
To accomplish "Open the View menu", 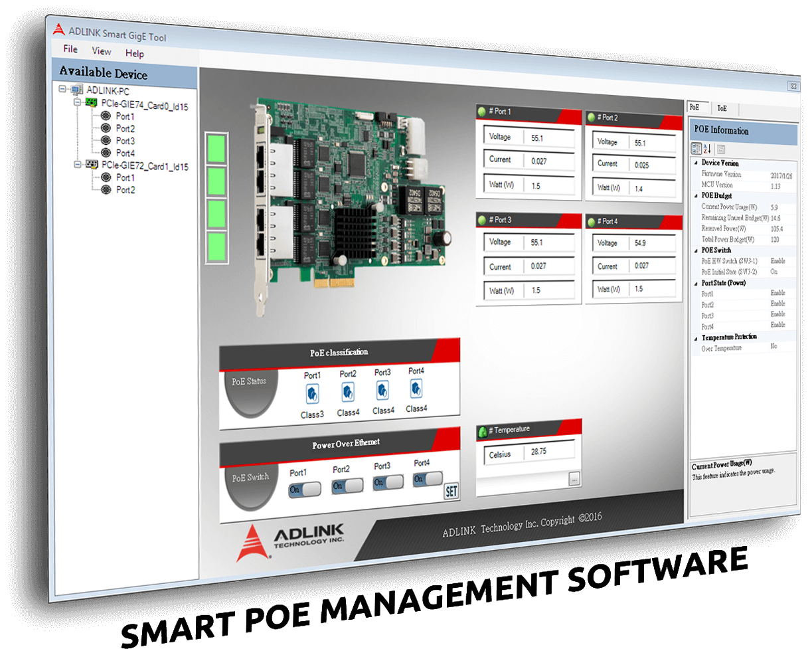I will pyautogui.click(x=102, y=51).
